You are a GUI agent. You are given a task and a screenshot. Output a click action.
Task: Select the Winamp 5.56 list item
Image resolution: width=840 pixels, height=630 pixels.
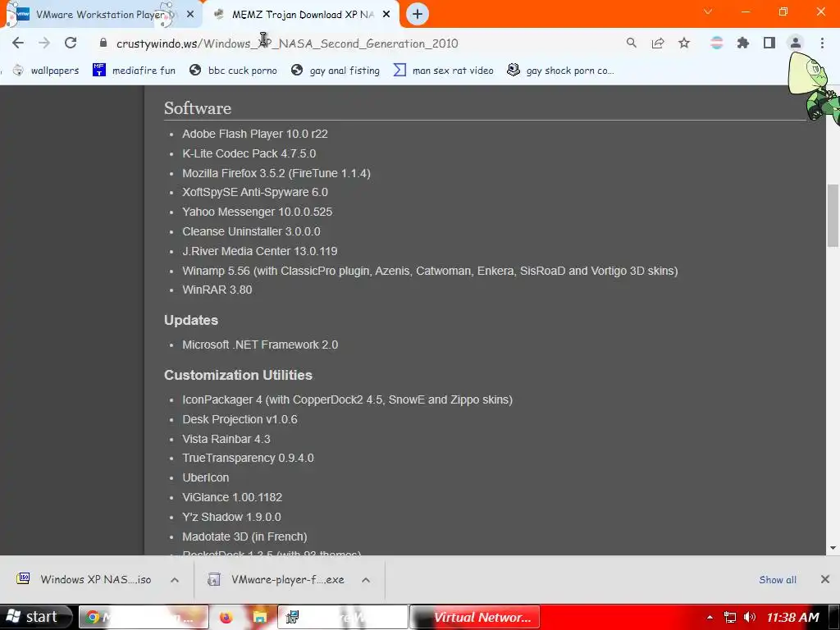(430, 271)
